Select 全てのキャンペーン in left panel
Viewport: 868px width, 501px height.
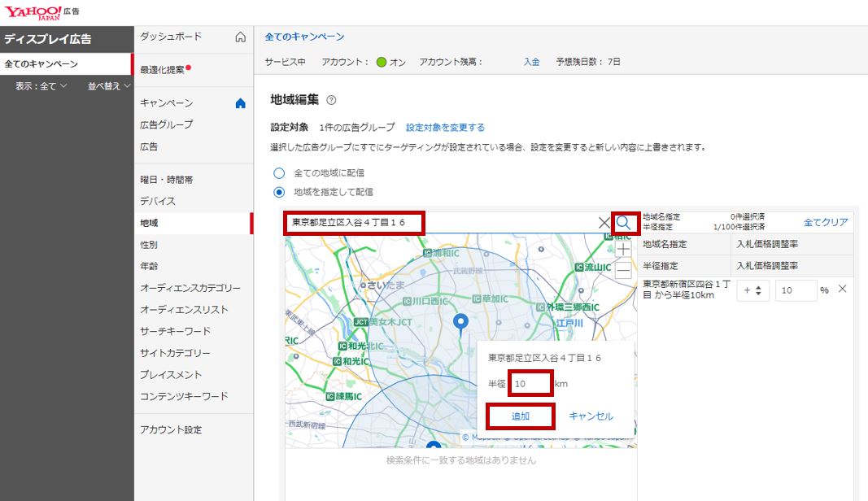pos(66,63)
